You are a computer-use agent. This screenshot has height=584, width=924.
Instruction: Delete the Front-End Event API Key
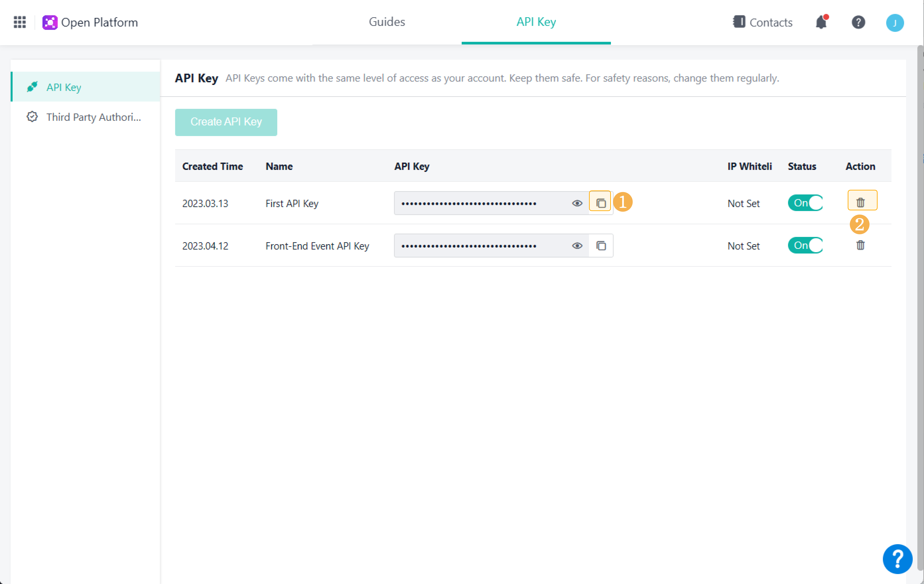860,245
